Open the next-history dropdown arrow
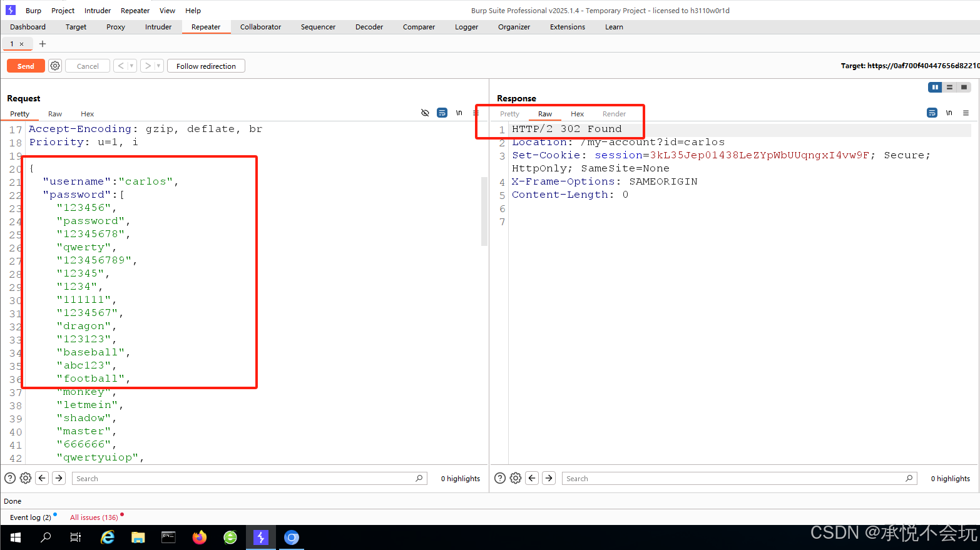Viewport: 980px width, 550px height. pyautogui.click(x=159, y=66)
